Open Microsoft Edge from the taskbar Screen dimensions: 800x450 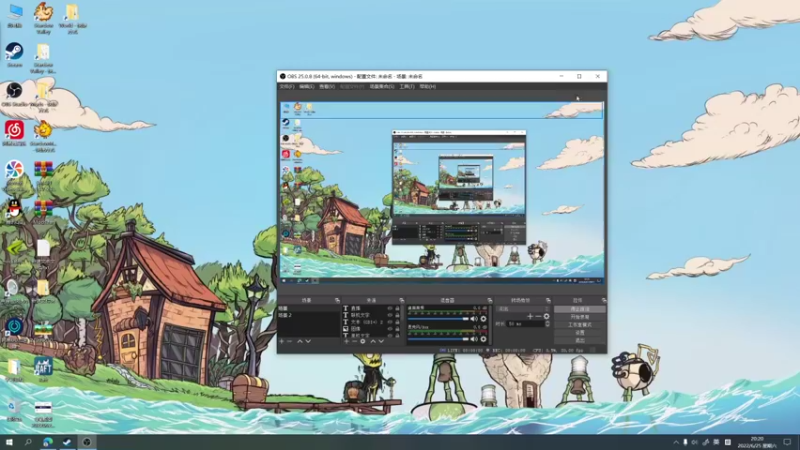[48, 442]
